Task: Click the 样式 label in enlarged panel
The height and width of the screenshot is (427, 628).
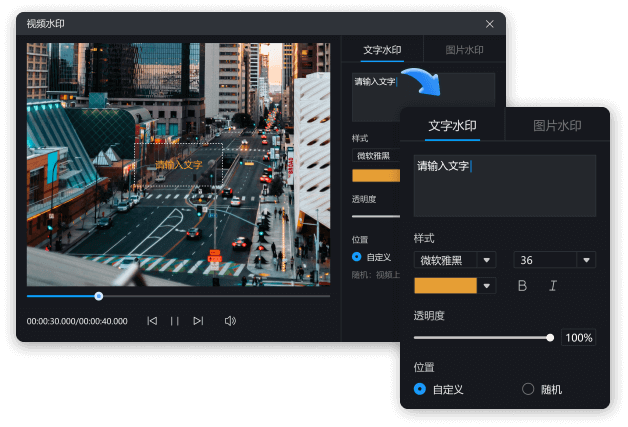Action: coord(424,238)
